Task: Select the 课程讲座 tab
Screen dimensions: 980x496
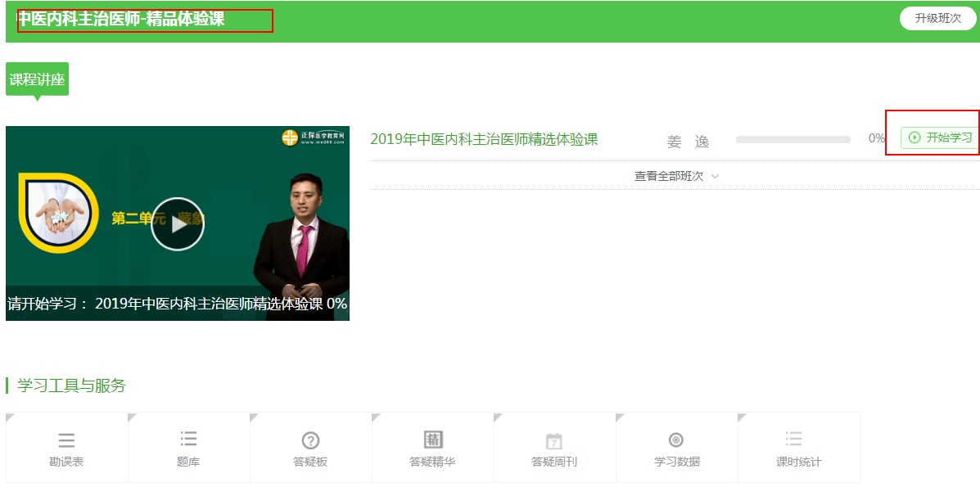Action: 37,79
